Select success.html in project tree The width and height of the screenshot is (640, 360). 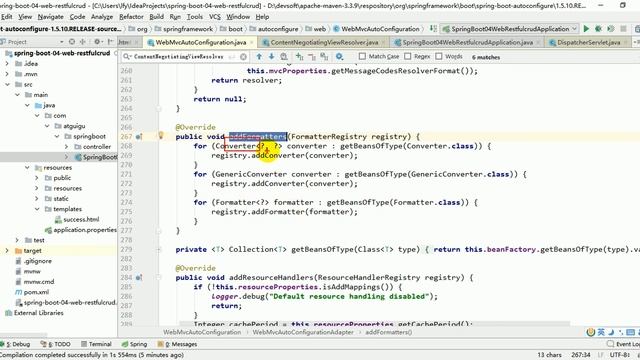pos(81,219)
